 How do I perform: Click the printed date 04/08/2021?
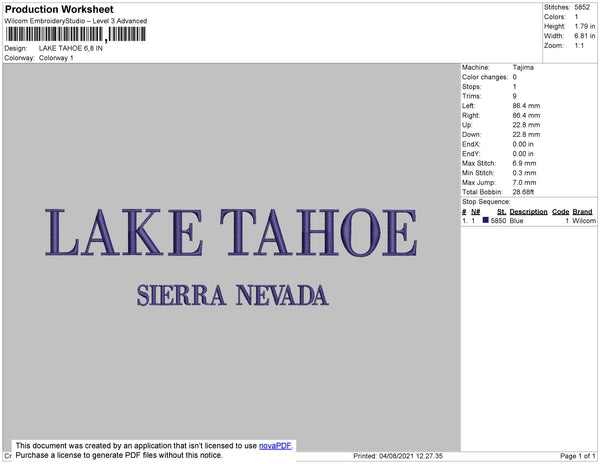[x=398, y=456]
